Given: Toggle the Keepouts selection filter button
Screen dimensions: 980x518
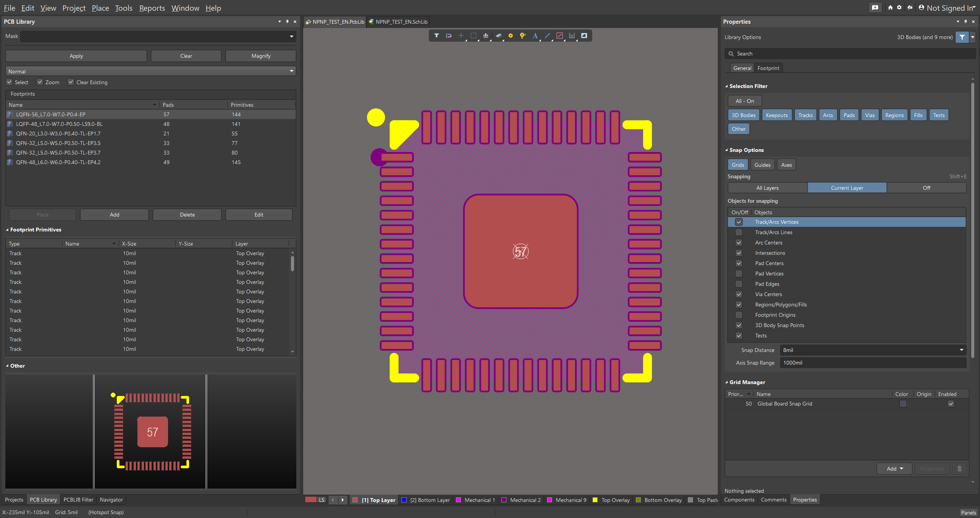Looking at the screenshot, I should tap(777, 115).
